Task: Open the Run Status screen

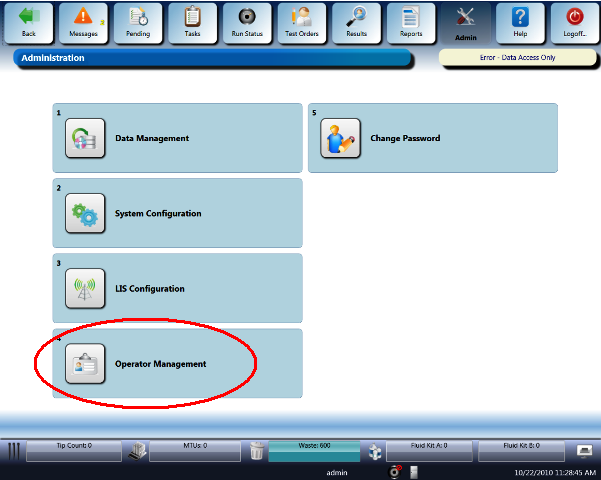Action: (x=246, y=22)
